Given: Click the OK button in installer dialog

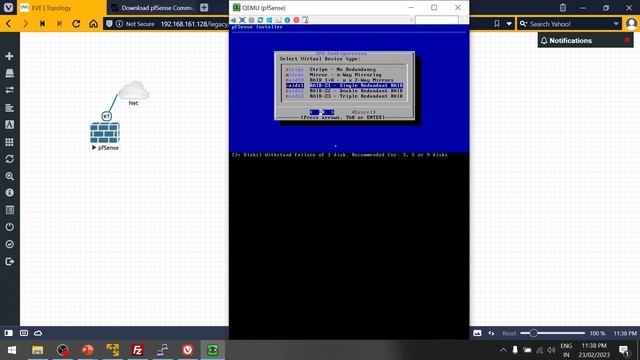Looking at the screenshot, I should pyautogui.click(x=322, y=112).
